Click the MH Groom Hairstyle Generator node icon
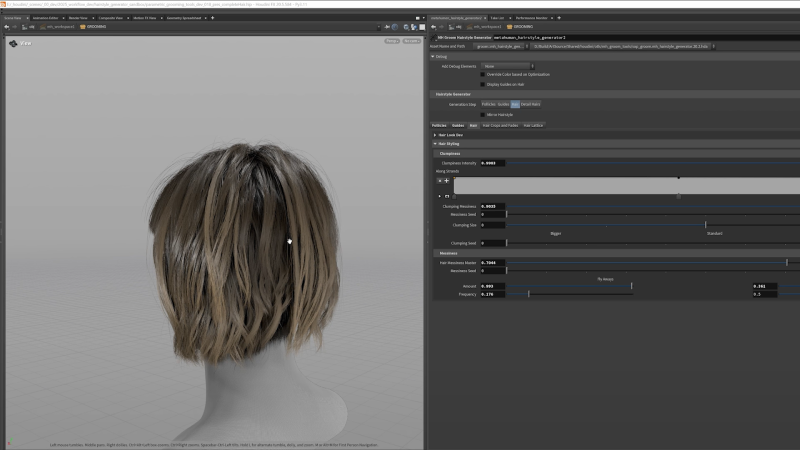 [435, 36]
